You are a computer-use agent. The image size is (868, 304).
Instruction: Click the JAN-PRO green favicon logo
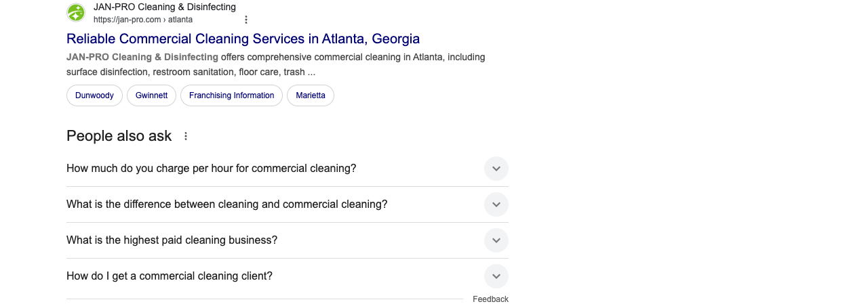[x=76, y=12]
